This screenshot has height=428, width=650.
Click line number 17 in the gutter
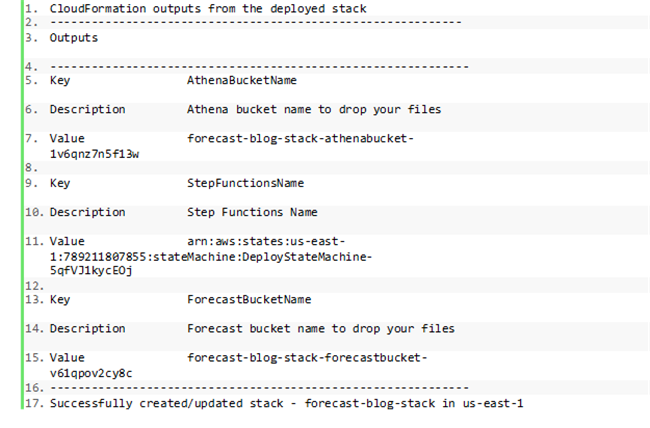(34, 403)
